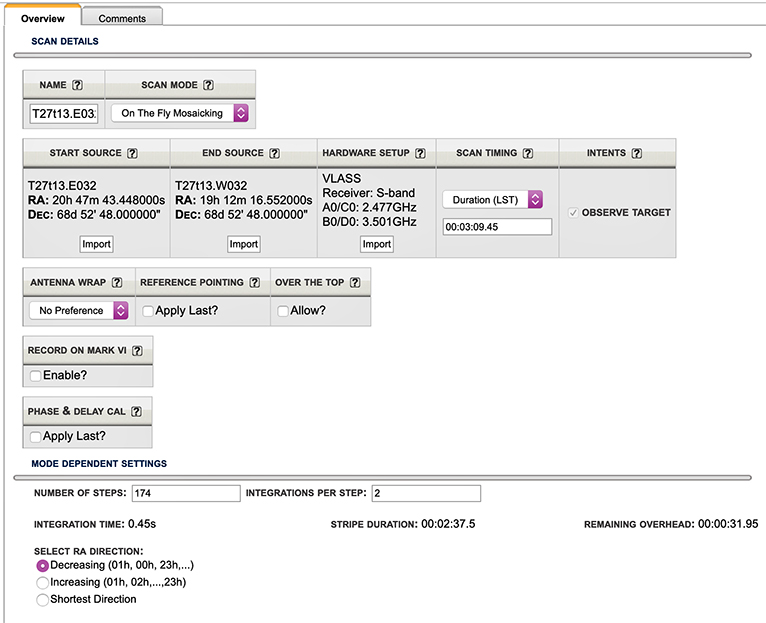Choose the Shortest Direction option
This screenshot has width=766, height=623.
point(42,599)
